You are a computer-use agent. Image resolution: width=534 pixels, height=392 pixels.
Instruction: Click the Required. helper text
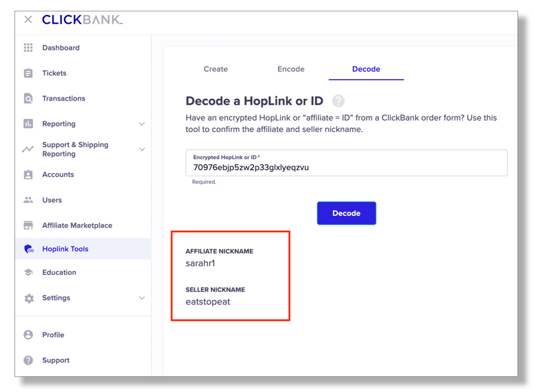click(x=204, y=182)
